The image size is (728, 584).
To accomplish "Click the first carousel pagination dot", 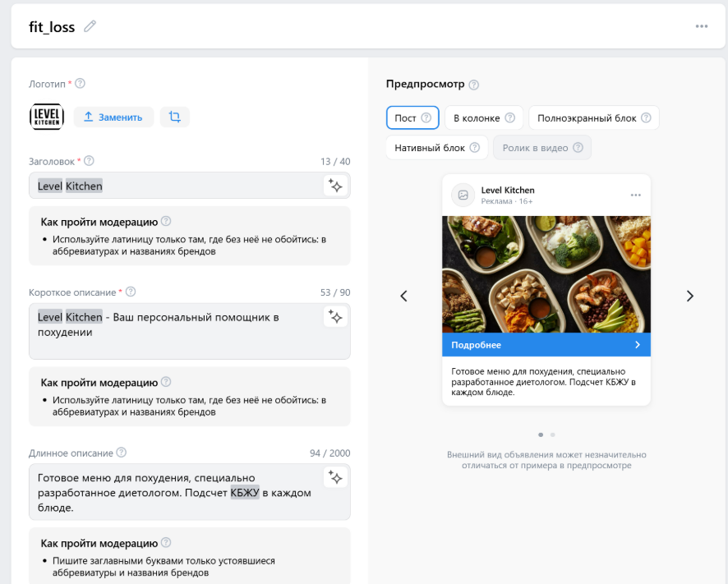I will point(541,435).
